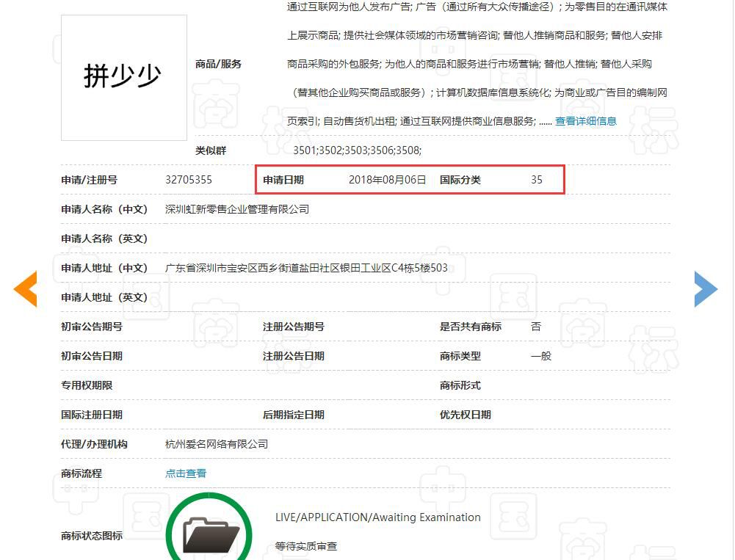Select applicant name 深圳虹新零售企业管理有限公司
Image resolution: width=735 pixels, height=560 pixels.
[x=237, y=209]
